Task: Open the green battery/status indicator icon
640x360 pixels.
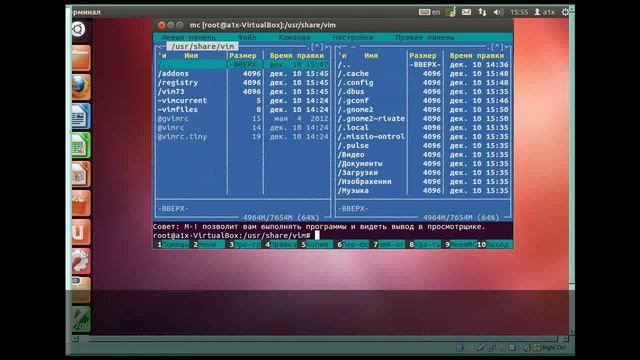Action: pyautogui.click(x=451, y=12)
